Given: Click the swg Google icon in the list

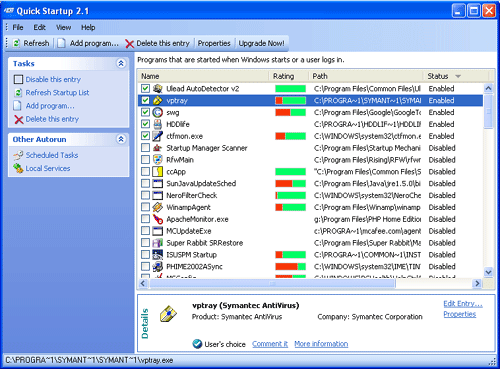Looking at the screenshot, I should point(158,112).
